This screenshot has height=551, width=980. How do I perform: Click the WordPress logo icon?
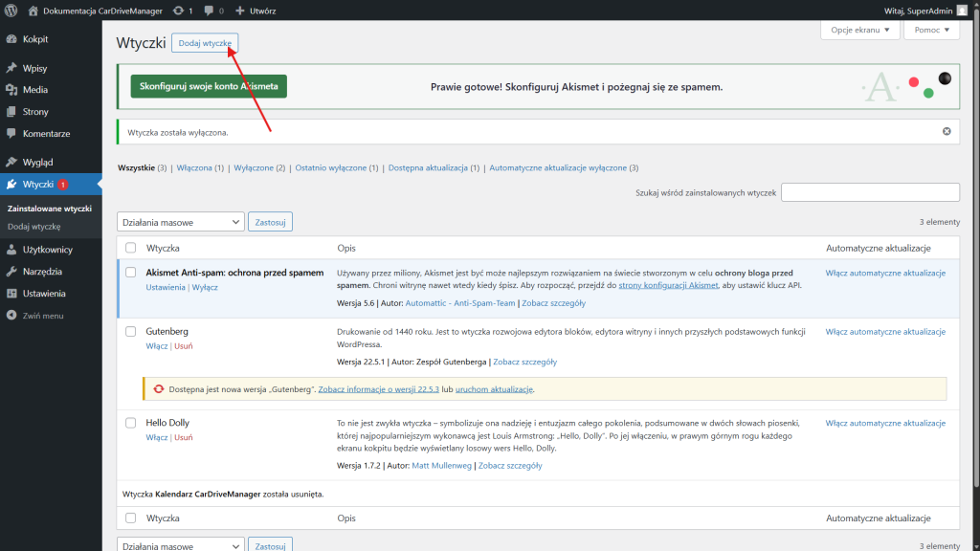pos(11,10)
